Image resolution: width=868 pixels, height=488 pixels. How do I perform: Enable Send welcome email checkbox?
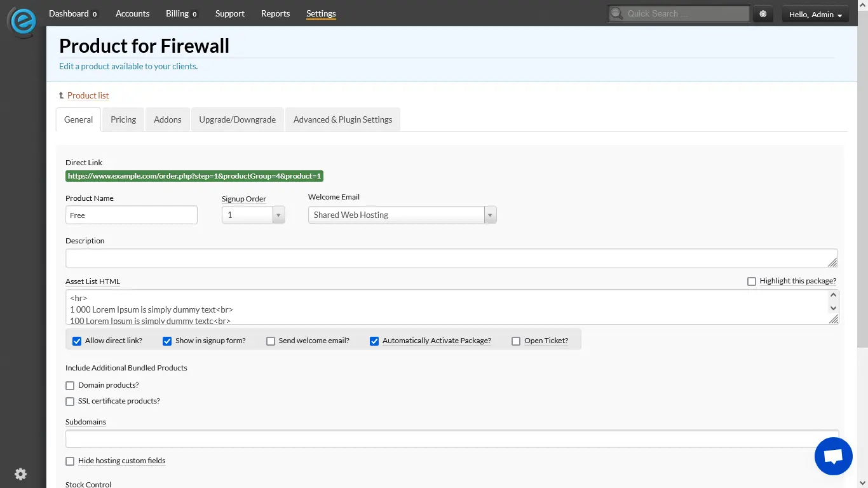pos(271,341)
